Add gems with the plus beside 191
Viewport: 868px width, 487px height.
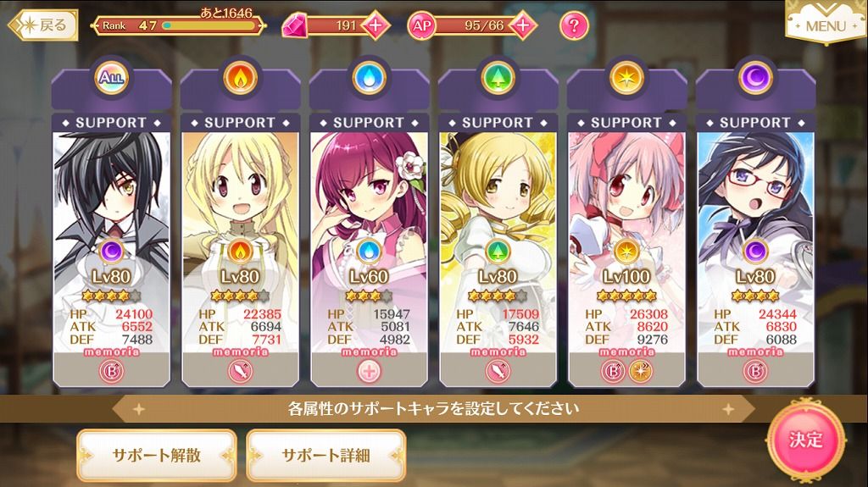[375, 25]
